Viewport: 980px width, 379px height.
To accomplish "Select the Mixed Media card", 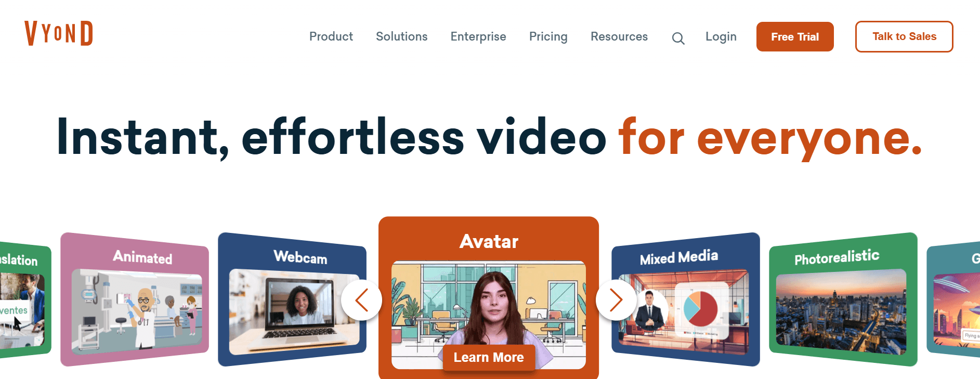I will [x=686, y=299].
